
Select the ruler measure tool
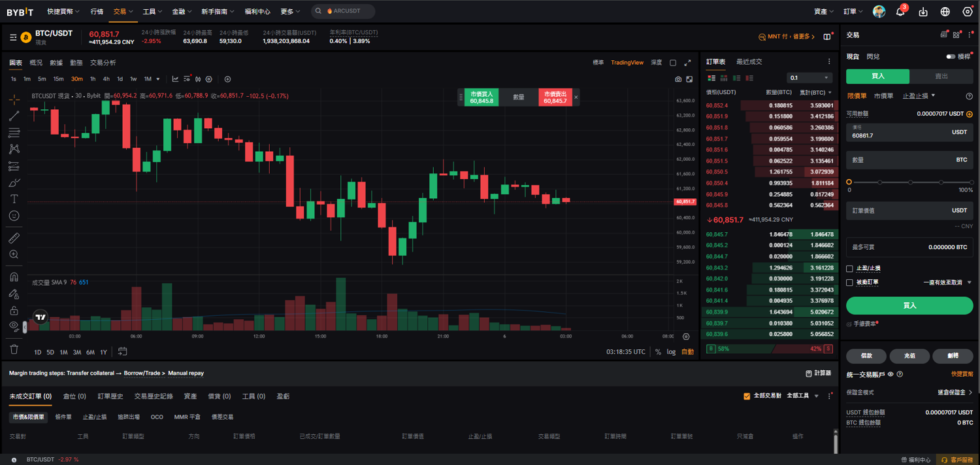(14, 238)
